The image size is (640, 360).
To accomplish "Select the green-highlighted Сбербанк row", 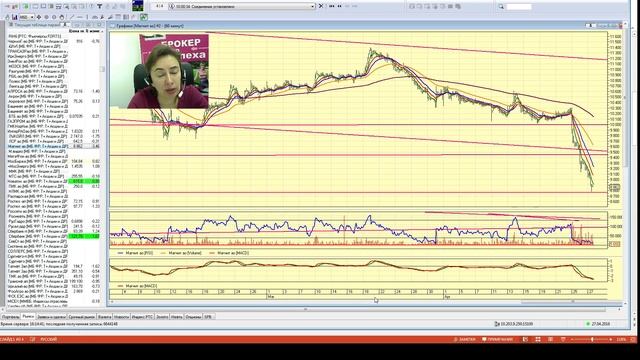I will tap(53, 236).
